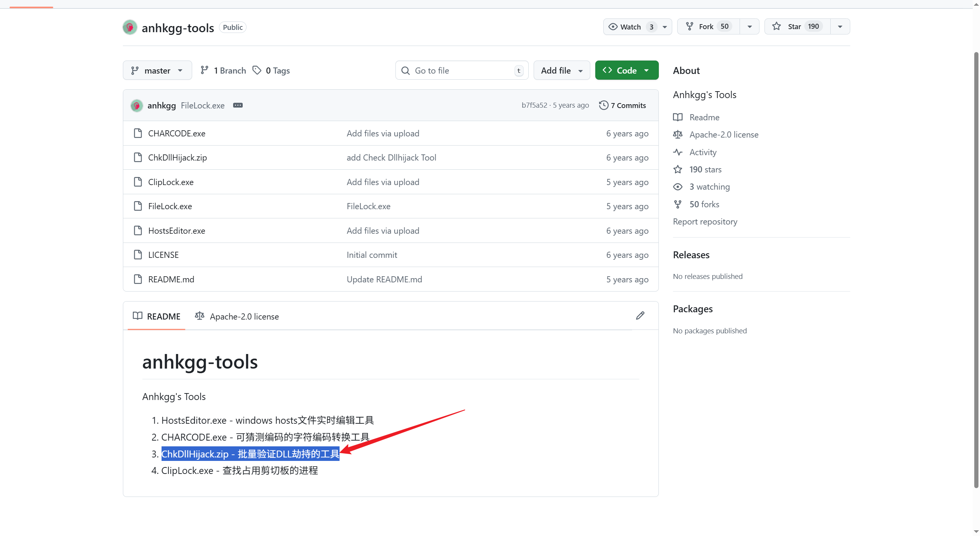
Task: Click the anhkgg repository avatar icon
Action: (130, 27)
